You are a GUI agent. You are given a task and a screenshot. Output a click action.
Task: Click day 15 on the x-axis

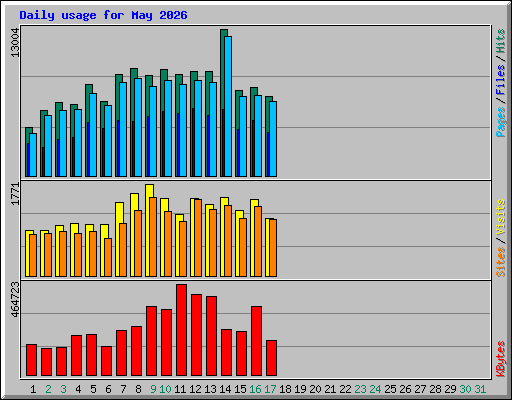240,389
